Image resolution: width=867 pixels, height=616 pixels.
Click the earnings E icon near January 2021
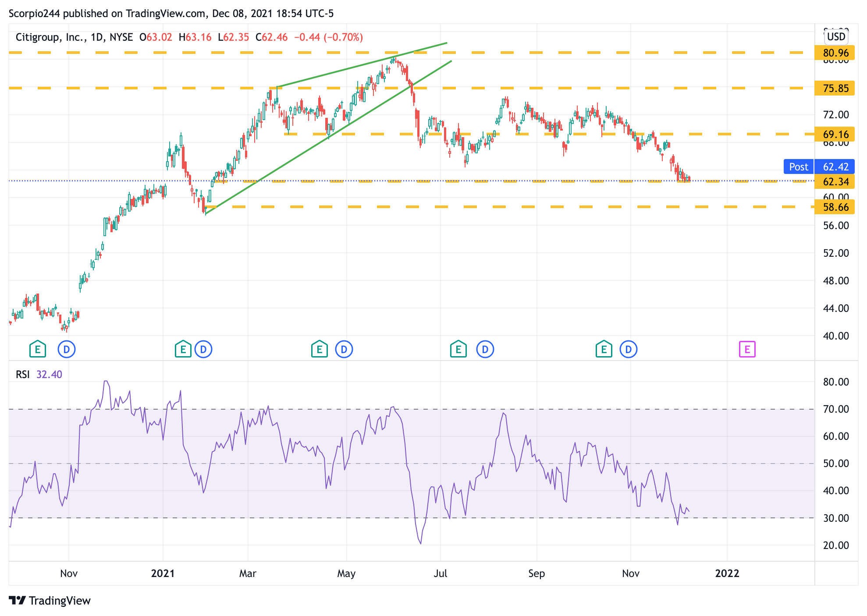[183, 349]
